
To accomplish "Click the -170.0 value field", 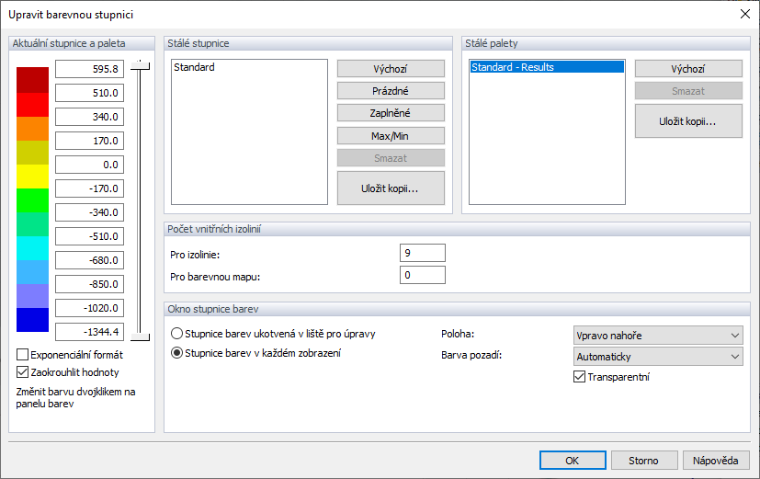I will pos(90,188).
